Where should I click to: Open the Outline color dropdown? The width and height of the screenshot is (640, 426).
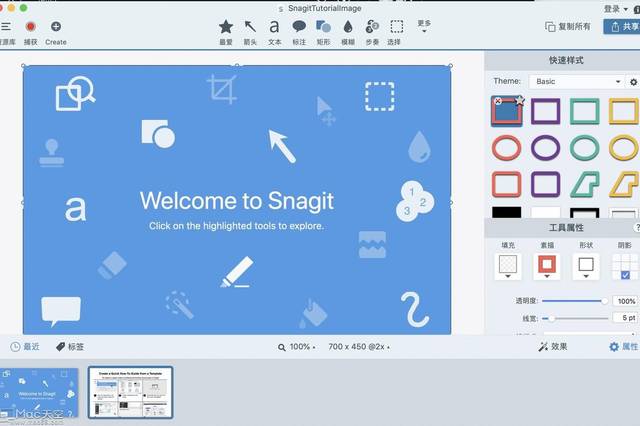coord(547,266)
